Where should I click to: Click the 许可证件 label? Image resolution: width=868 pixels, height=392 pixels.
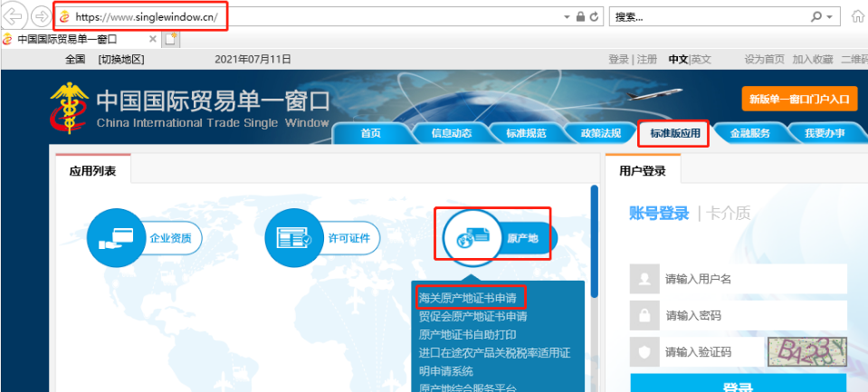point(349,239)
